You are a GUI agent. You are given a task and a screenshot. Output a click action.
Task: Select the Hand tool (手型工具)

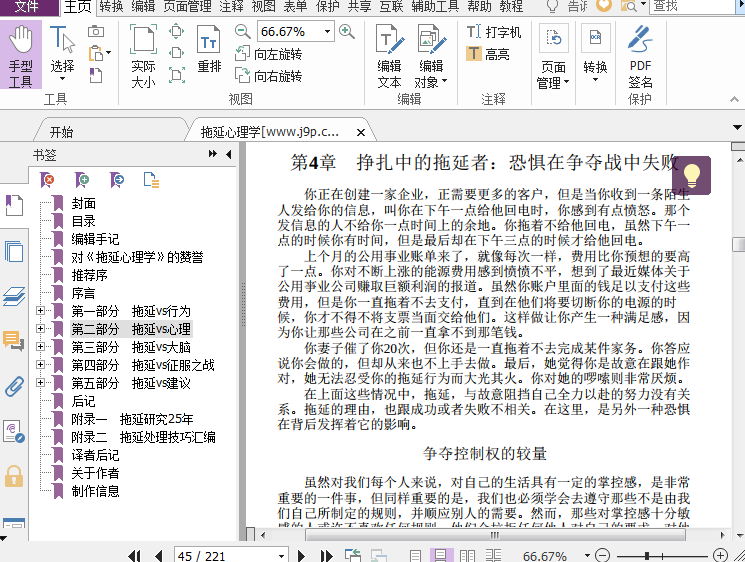pyautogui.click(x=20, y=56)
